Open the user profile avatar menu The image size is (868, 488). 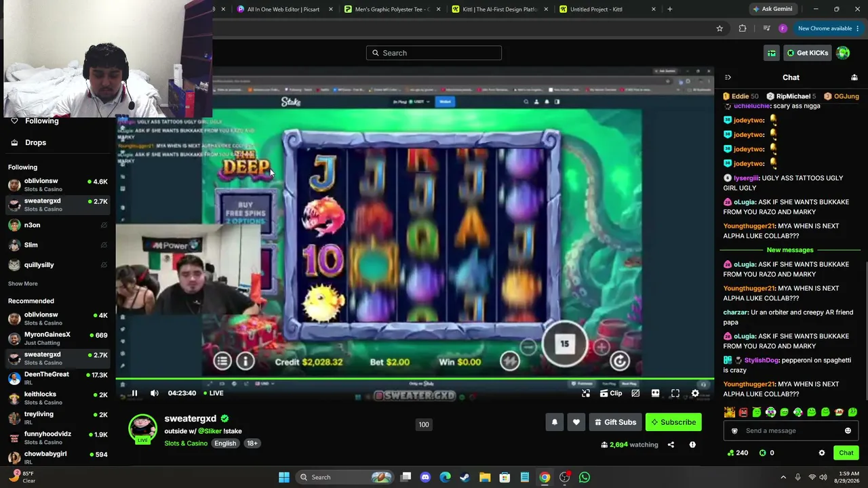click(843, 53)
